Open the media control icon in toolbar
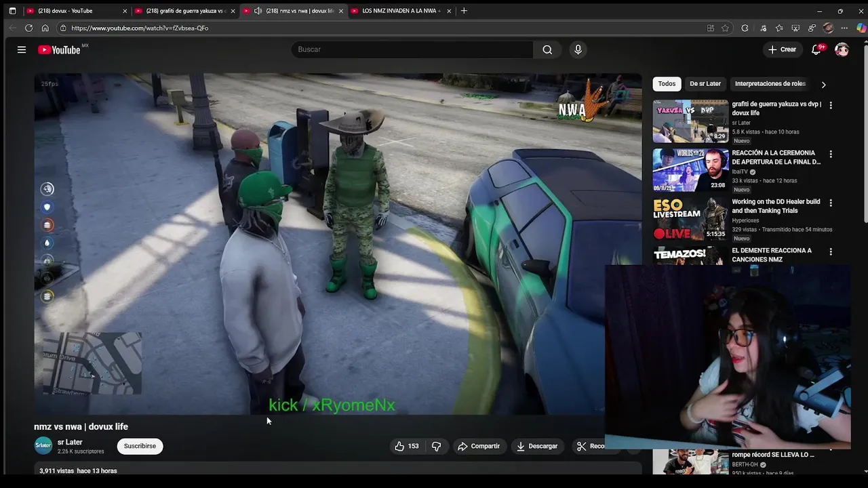Screen dimensions: 868x488 coord(764,28)
